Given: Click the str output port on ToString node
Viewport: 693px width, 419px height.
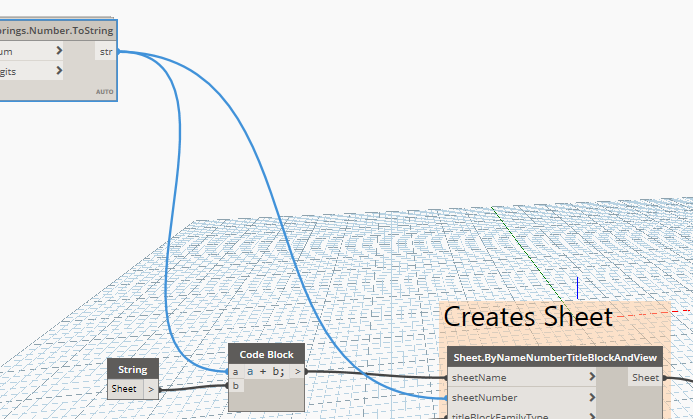Looking at the screenshot, I should [x=106, y=51].
